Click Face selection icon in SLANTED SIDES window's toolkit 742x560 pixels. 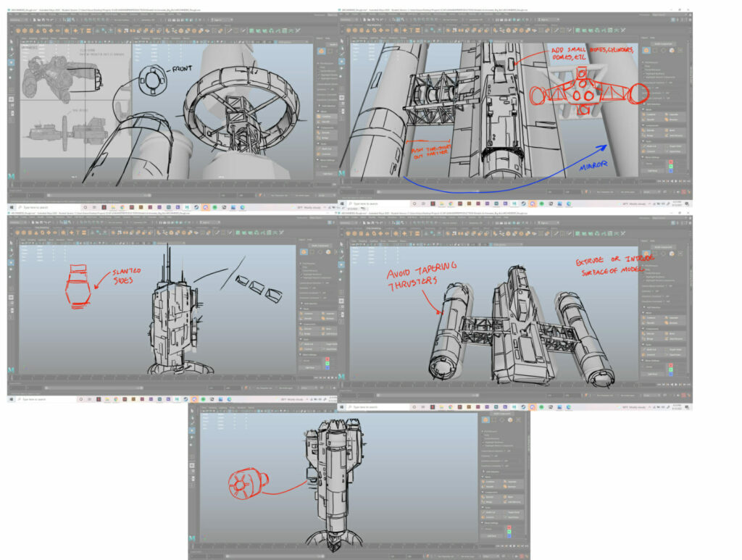328,252
